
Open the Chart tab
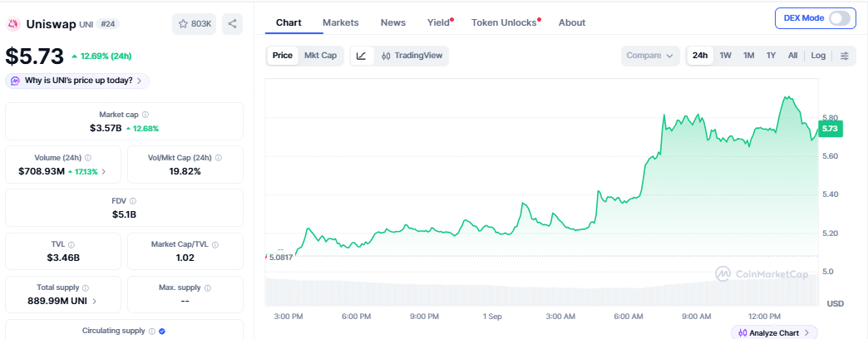[289, 22]
